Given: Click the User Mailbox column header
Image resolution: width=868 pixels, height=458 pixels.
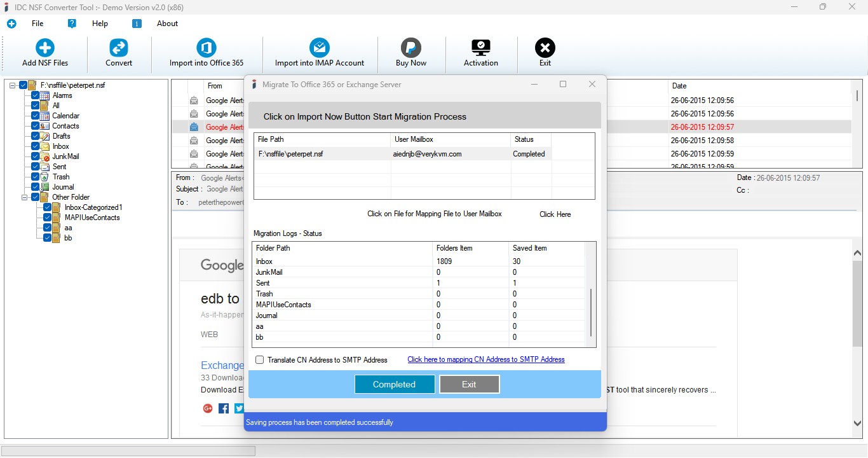Looking at the screenshot, I should (451, 139).
